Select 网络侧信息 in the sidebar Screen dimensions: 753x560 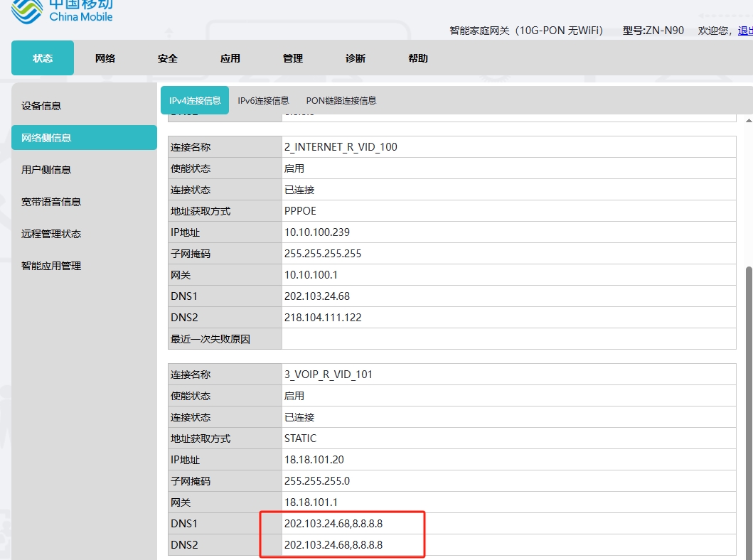click(x=84, y=138)
